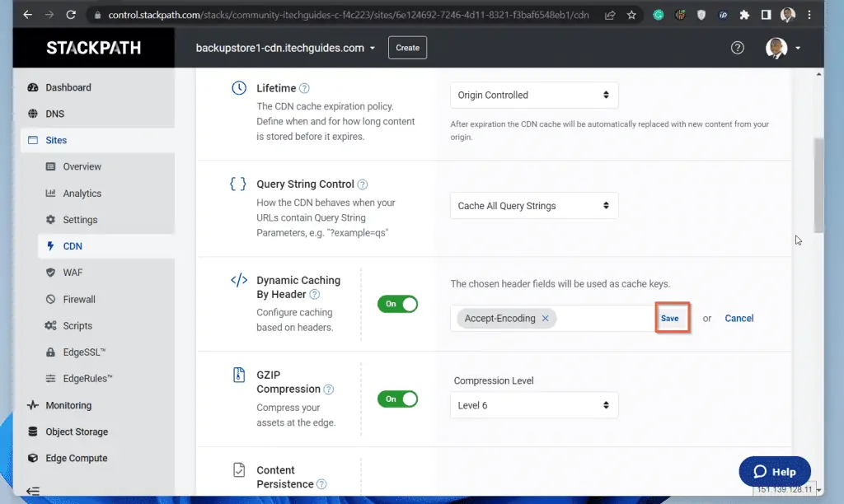Image resolution: width=844 pixels, height=504 pixels.
Task: Show help for Lifetime setting
Action: click(x=304, y=88)
